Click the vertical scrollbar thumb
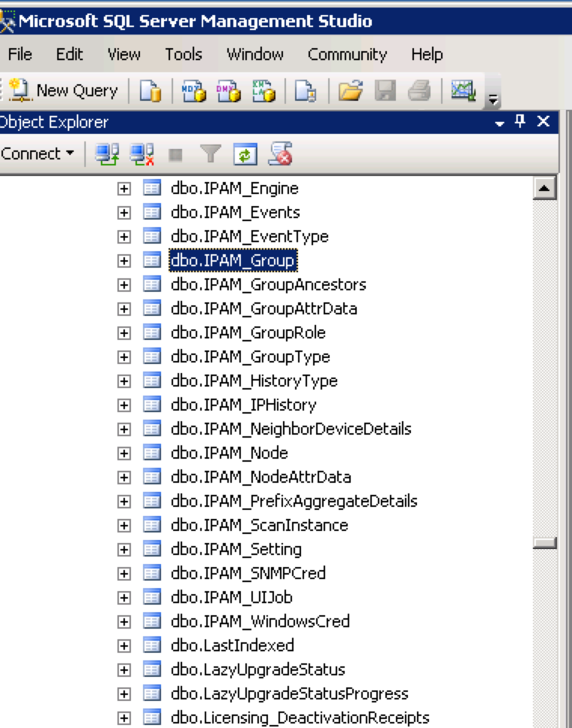572x728 pixels. pos(545,543)
